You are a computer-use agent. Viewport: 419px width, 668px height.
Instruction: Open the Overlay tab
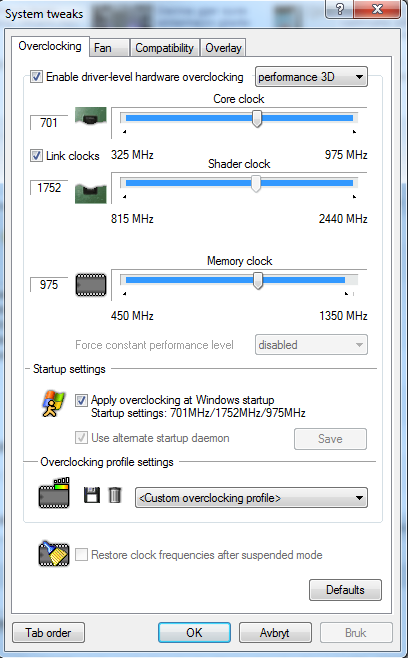(x=223, y=48)
